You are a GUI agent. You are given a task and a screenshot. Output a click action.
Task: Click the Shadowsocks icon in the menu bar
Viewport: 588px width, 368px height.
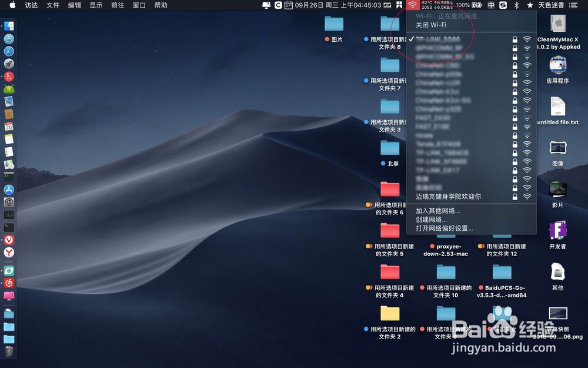pos(504,5)
